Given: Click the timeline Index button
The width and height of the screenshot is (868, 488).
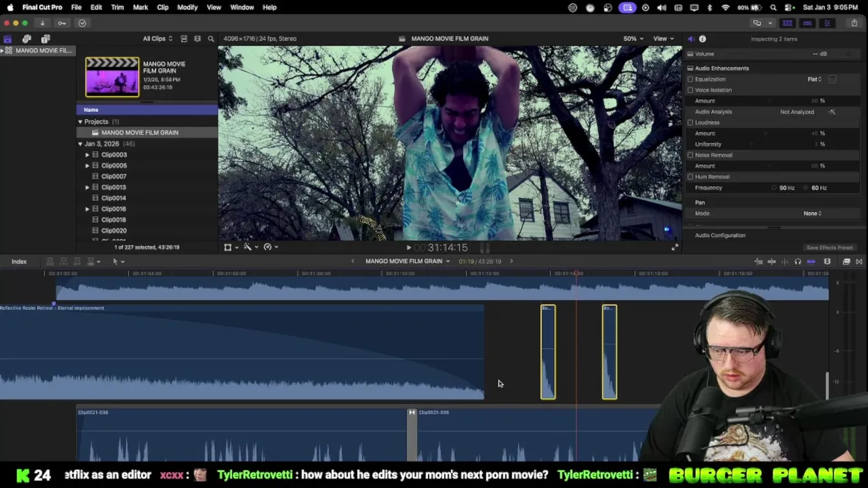Looking at the screenshot, I should [19, 262].
